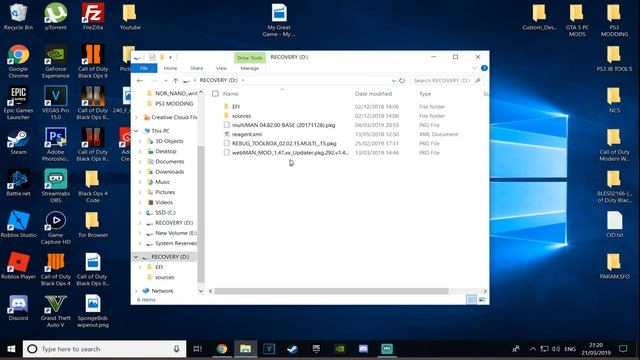Screen dimensions: 640x360
Task: Open Google Chrome desktop shortcut
Action: tap(18, 61)
